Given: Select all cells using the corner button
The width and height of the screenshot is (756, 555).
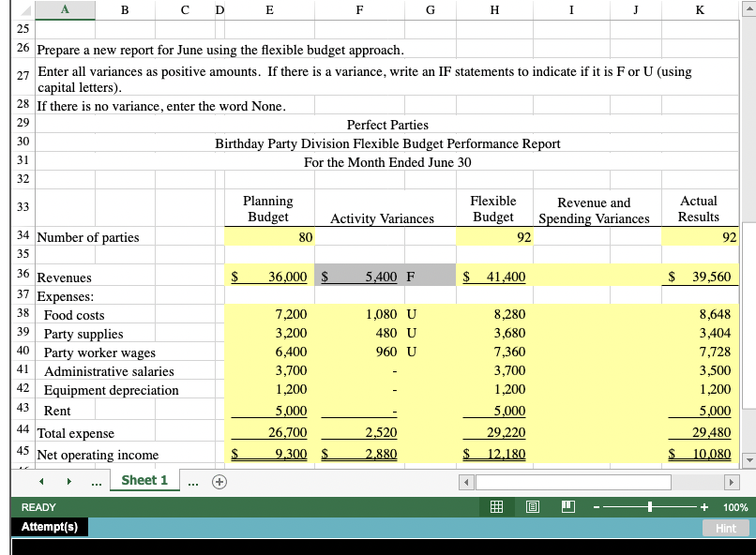Looking at the screenshot, I should 21,8.
